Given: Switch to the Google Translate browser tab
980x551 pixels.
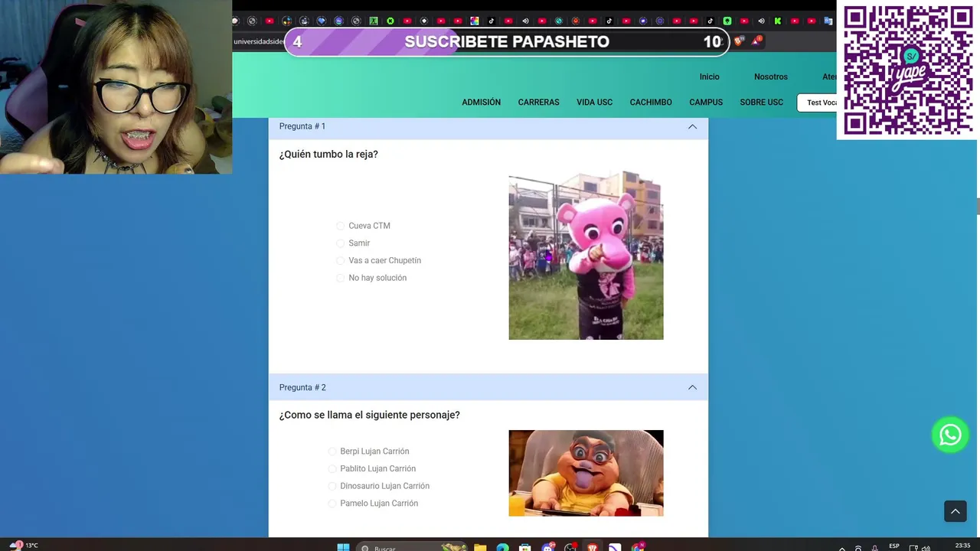Looking at the screenshot, I should click(828, 21).
